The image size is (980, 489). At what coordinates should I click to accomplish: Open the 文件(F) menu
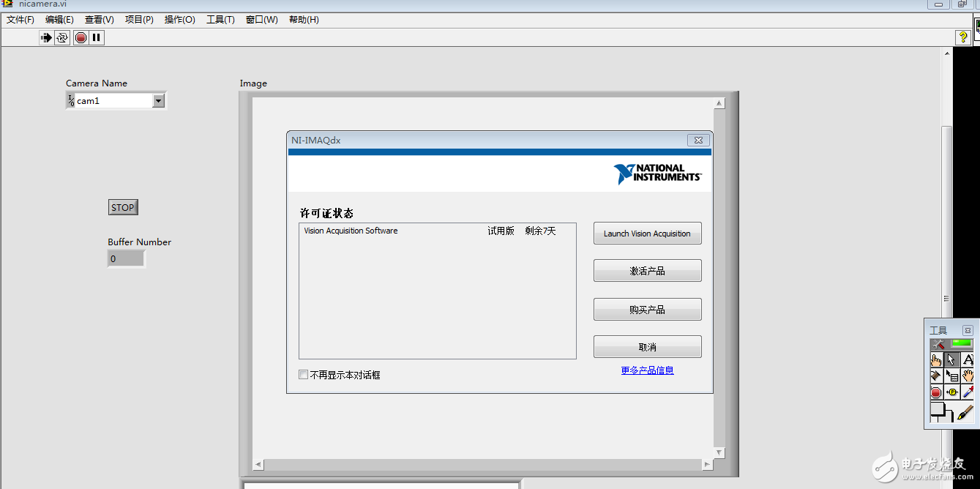[20, 20]
